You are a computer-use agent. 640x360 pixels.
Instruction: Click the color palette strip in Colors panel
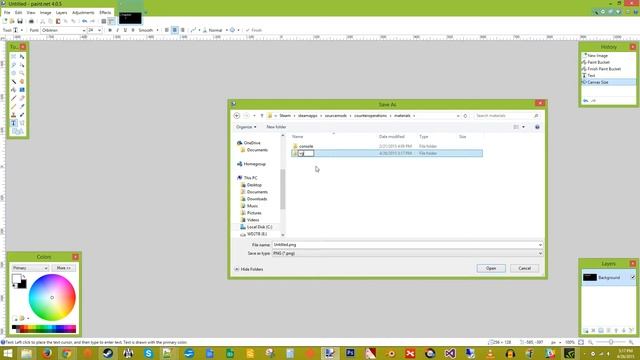44,329
